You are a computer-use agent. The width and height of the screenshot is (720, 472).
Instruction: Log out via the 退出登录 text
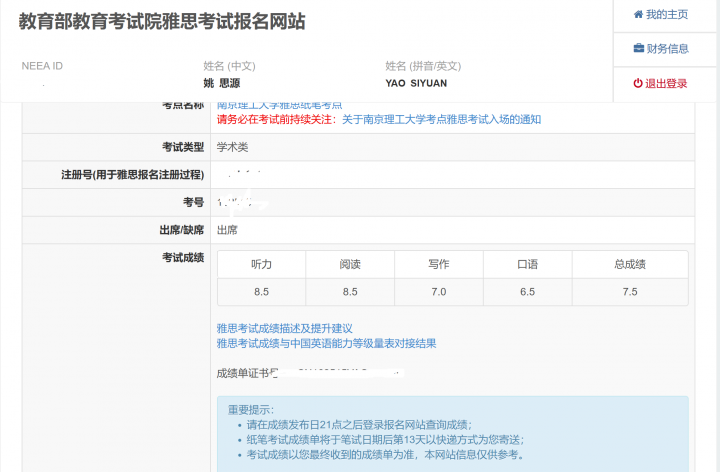[x=667, y=83]
